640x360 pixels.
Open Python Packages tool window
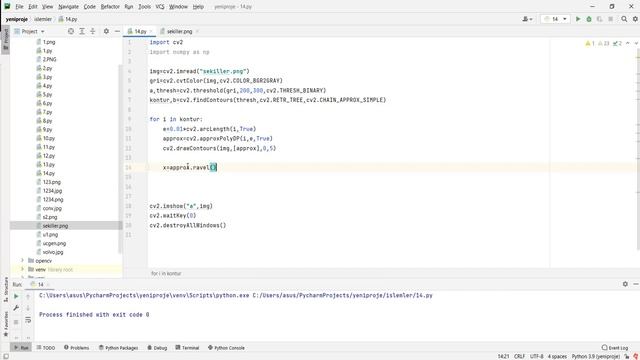click(118, 348)
